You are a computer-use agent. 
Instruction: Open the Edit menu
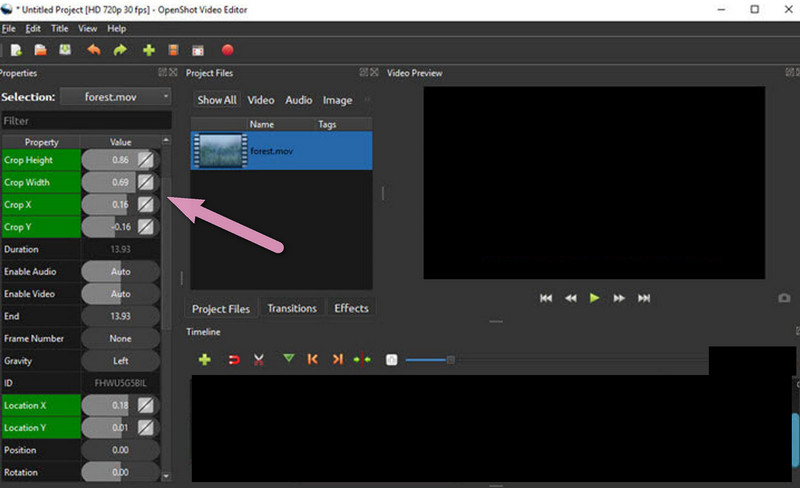[x=33, y=29]
